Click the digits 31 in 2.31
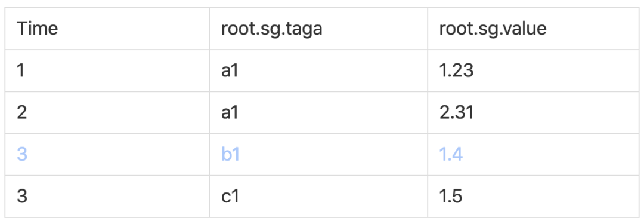This screenshot has height=224, width=644. pyautogui.click(x=463, y=112)
